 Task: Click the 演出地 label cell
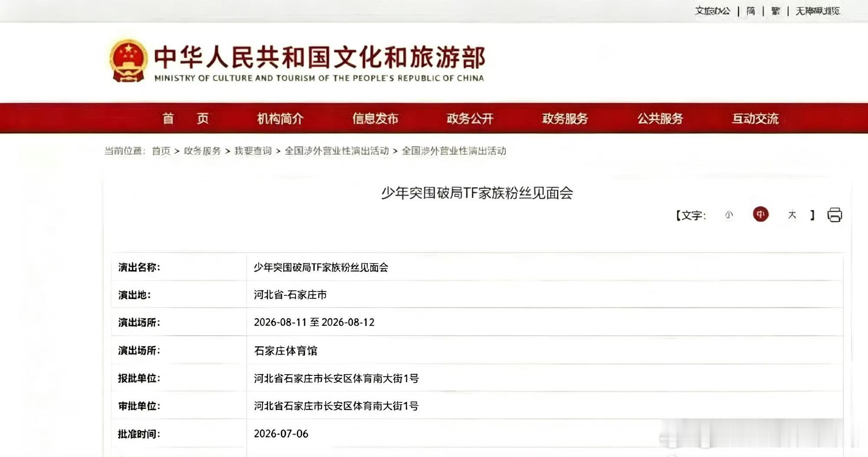179,294
